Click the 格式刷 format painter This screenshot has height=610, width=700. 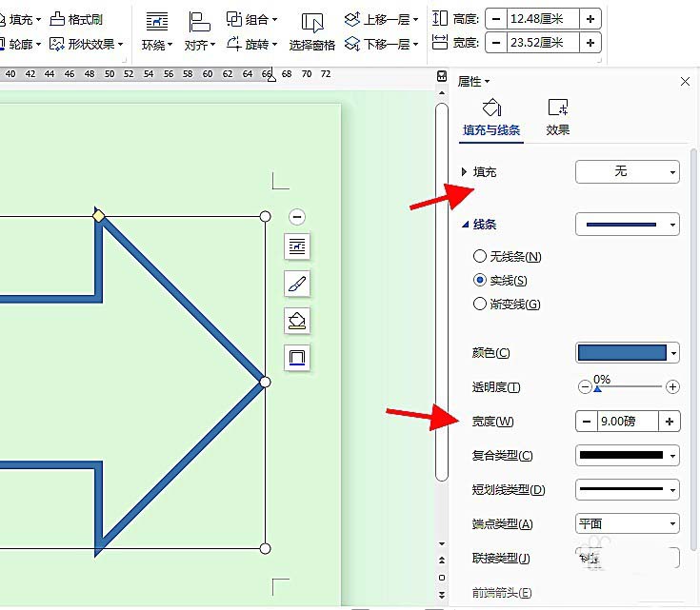click(x=76, y=19)
